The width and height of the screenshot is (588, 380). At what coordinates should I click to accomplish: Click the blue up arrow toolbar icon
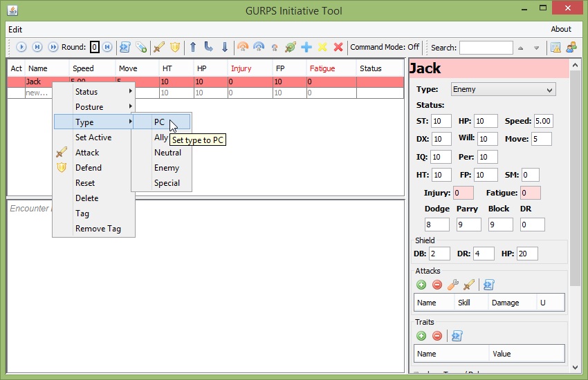[193, 47]
